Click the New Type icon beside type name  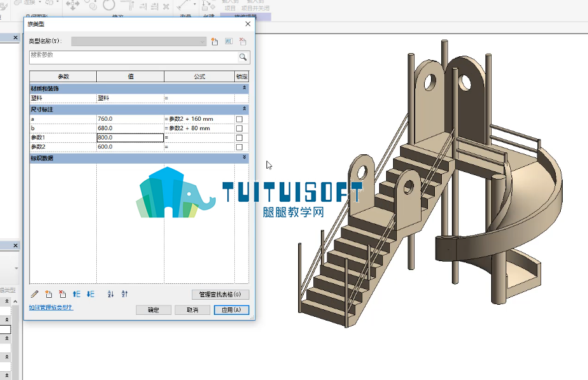pyautogui.click(x=215, y=41)
